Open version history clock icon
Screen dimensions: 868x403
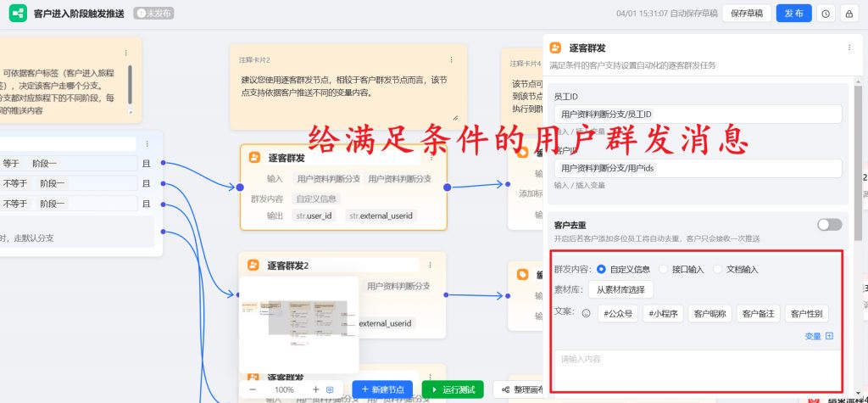click(826, 14)
